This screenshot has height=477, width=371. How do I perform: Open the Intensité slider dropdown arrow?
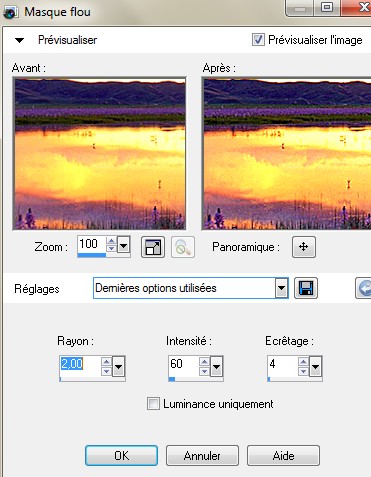click(x=216, y=367)
